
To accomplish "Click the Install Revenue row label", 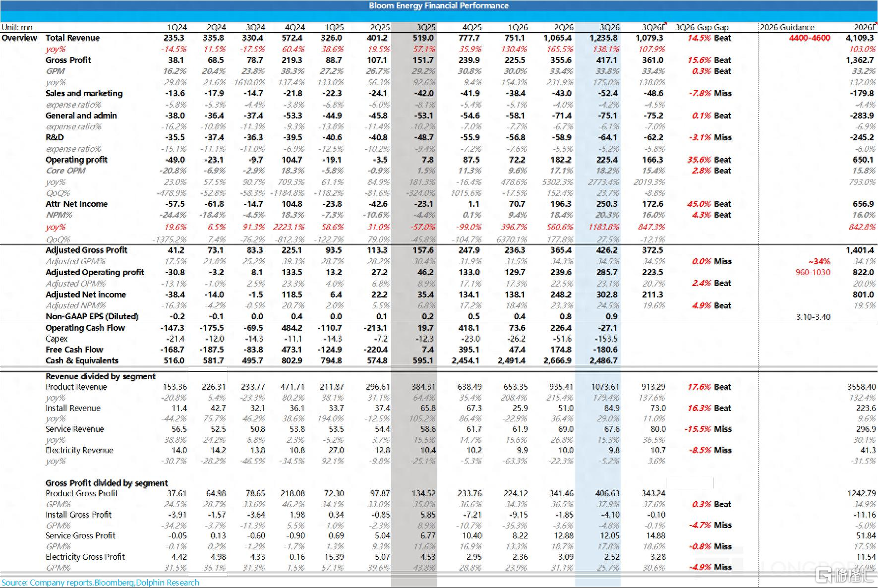I will pyautogui.click(x=73, y=408).
